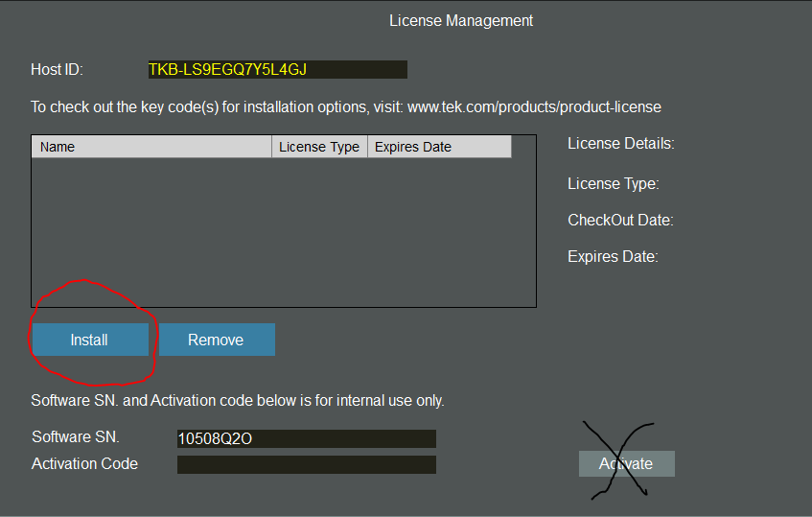Click the www.tek.com/products/product-license URL text
Viewport: 812px width, 517px height.
(534, 107)
